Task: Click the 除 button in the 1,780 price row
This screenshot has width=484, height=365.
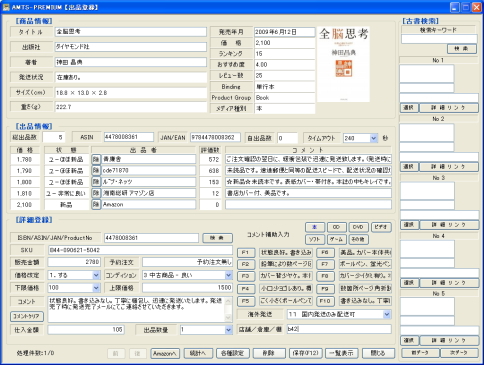Action: tap(96, 159)
